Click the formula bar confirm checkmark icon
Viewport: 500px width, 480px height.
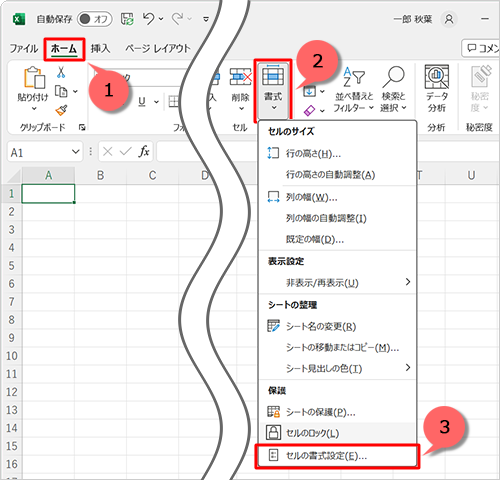pyautogui.click(x=125, y=152)
